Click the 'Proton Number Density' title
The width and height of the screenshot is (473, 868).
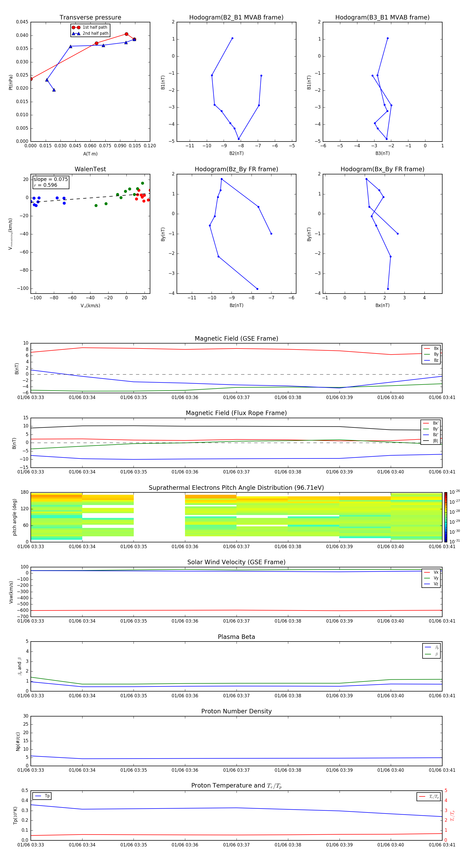click(x=236, y=711)
